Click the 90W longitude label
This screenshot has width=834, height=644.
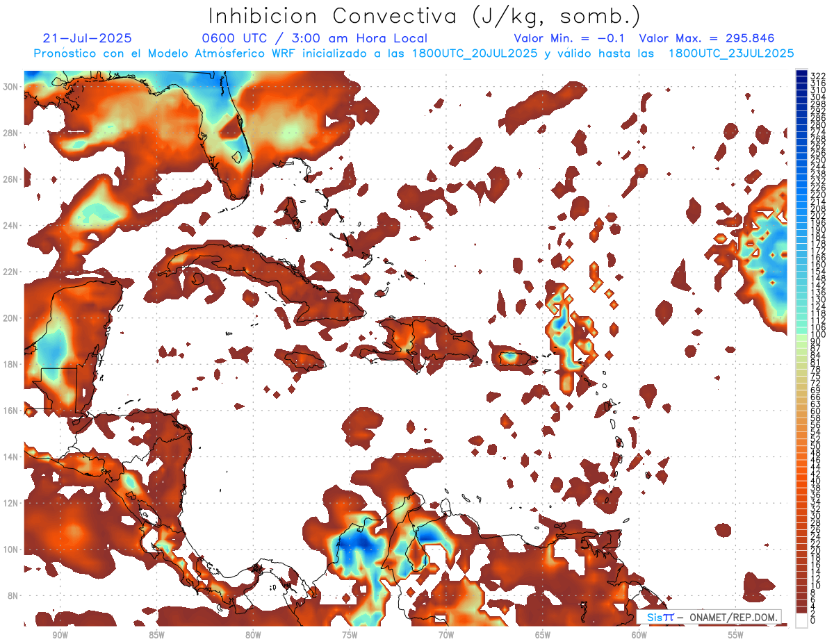click(60, 635)
